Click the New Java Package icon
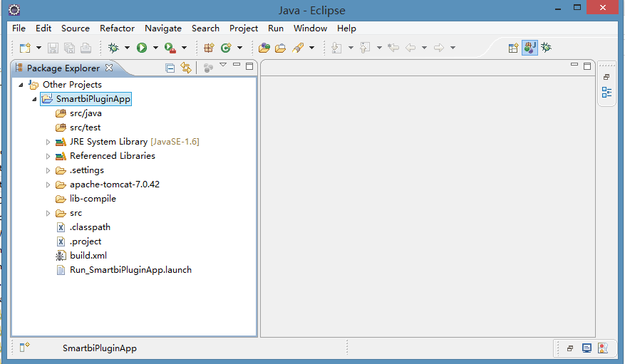 pos(210,48)
